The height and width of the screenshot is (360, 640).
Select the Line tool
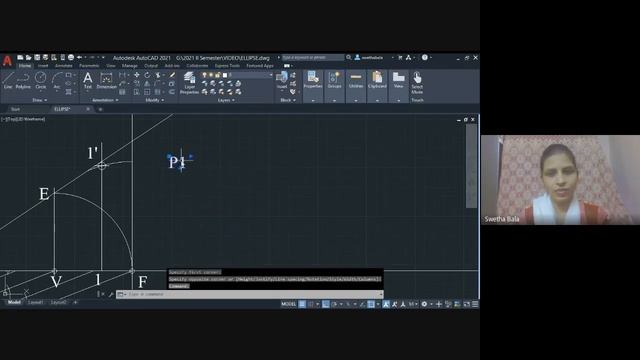8,80
